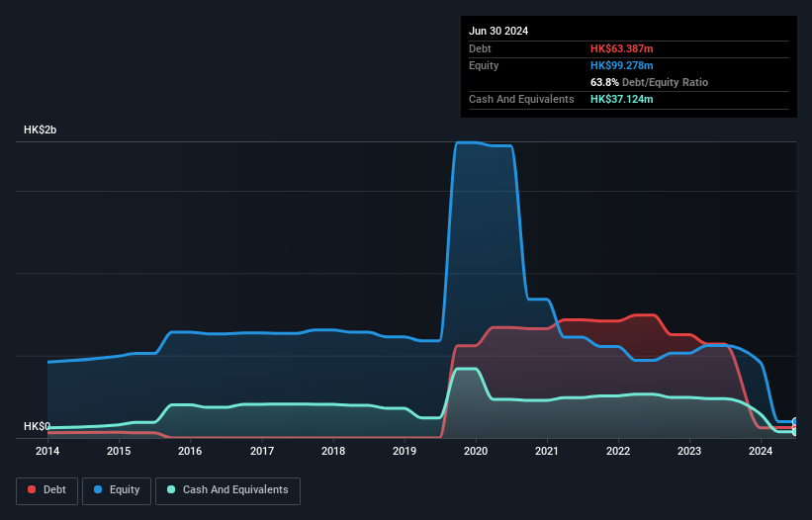The height and width of the screenshot is (520, 812).
Task: Toggle Cash And Equivalents legend button
Action: 227,490
